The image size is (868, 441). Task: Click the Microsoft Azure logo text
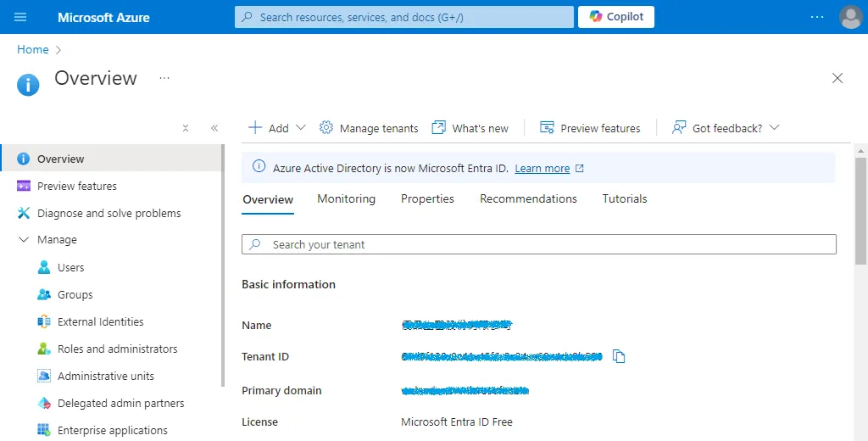pyautogui.click(x=103, y=17)
